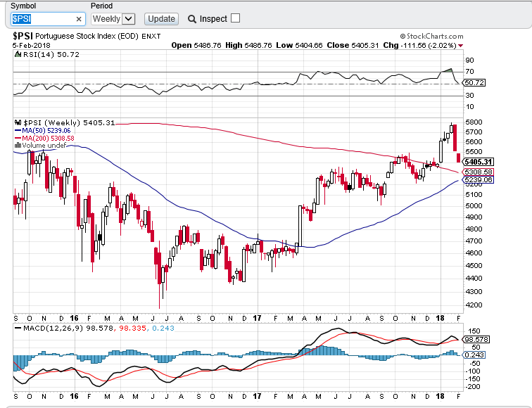Click the High 5486.76 value in header
532x408 pixels.
248,45
